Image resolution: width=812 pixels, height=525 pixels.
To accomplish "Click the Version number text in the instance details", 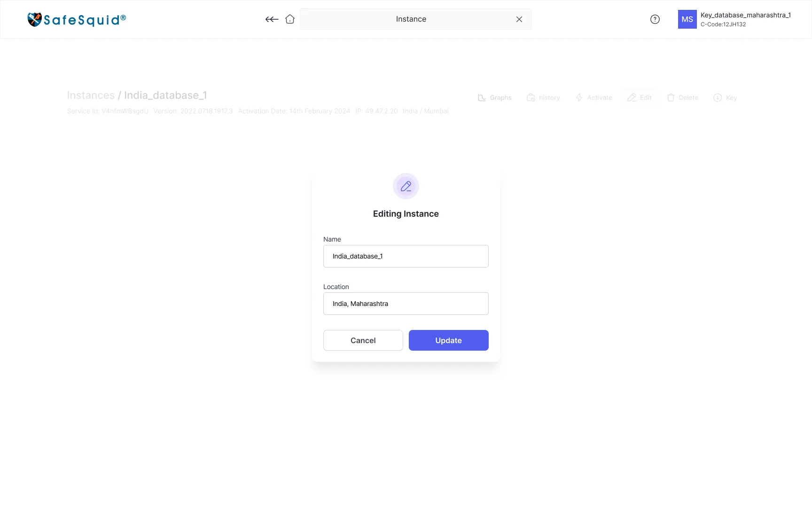I will coord(193,111).
